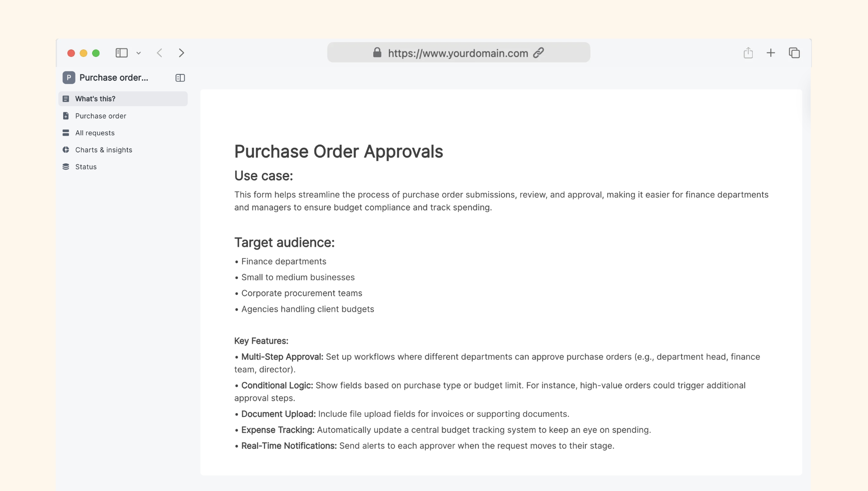Click the Target audience: heading
The width and height of the screenshot is (868, 491).
click(284, 243)
